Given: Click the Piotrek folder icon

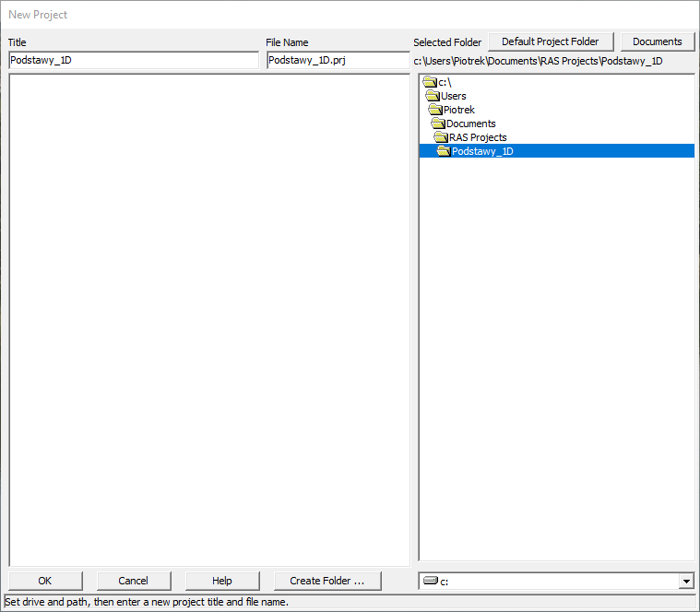Looking at the screenshot, I should (x=436, y=110).
